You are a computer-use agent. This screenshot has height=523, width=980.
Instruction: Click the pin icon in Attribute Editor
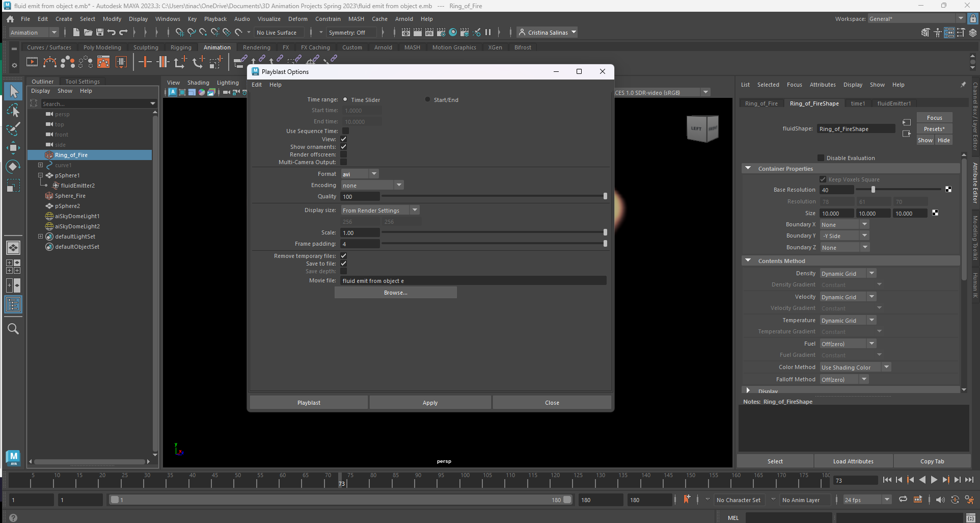(x=963, y=85)
